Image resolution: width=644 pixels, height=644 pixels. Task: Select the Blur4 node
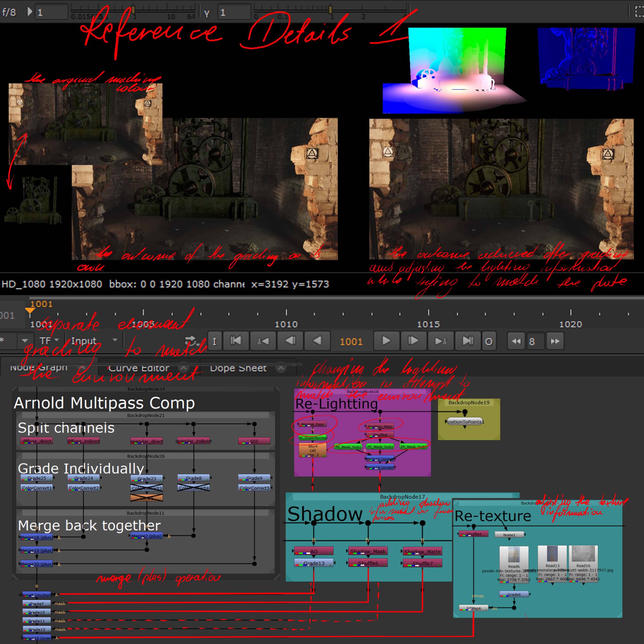(313, 450)
